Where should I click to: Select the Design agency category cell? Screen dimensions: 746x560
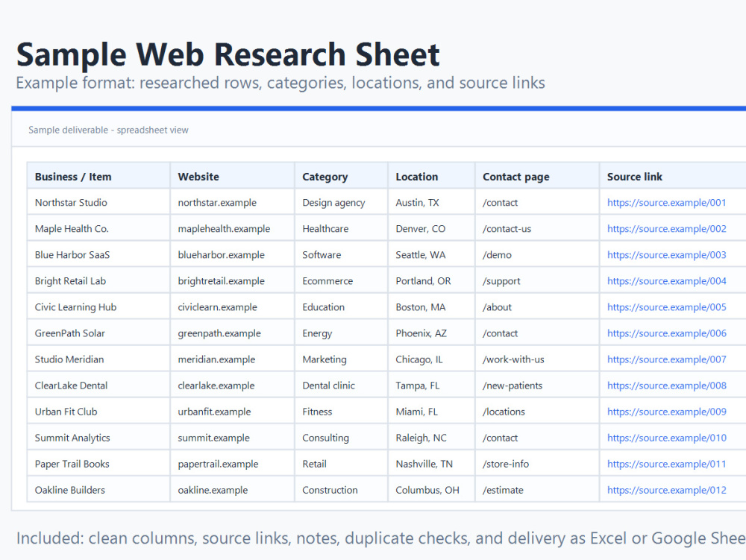[x=341, y=203]
